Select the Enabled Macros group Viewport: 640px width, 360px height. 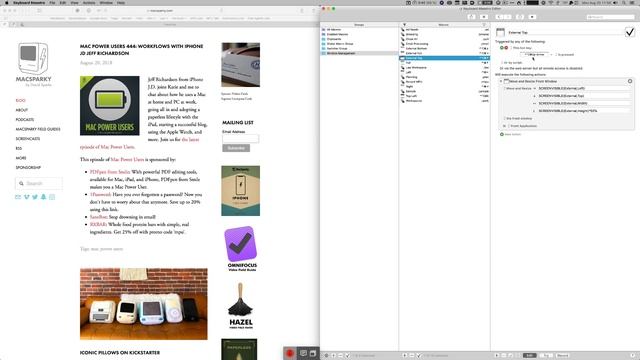point(359,34)
